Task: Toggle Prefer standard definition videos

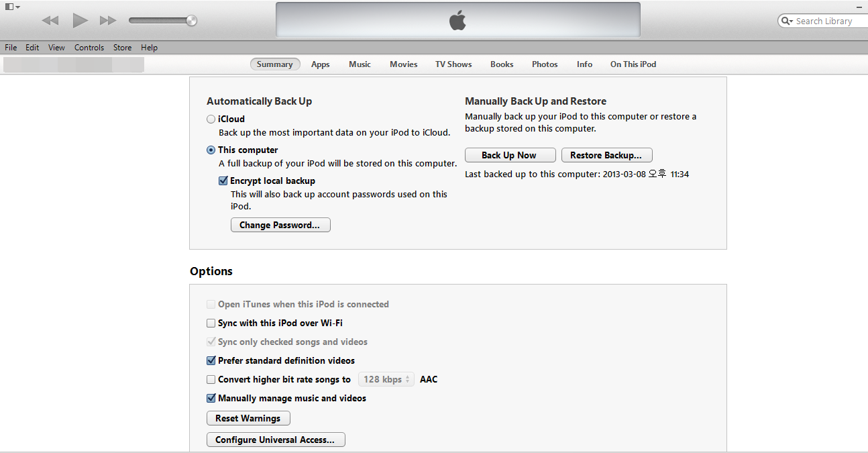Action: pyautogui.click(x=211, y=361)
